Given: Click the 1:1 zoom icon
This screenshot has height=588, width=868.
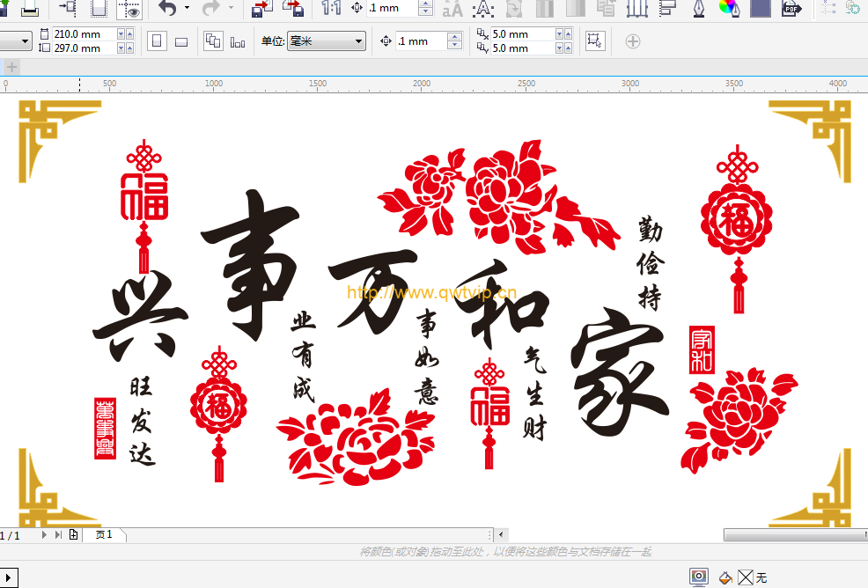Looking at the screenshot, I should [331, 8].
